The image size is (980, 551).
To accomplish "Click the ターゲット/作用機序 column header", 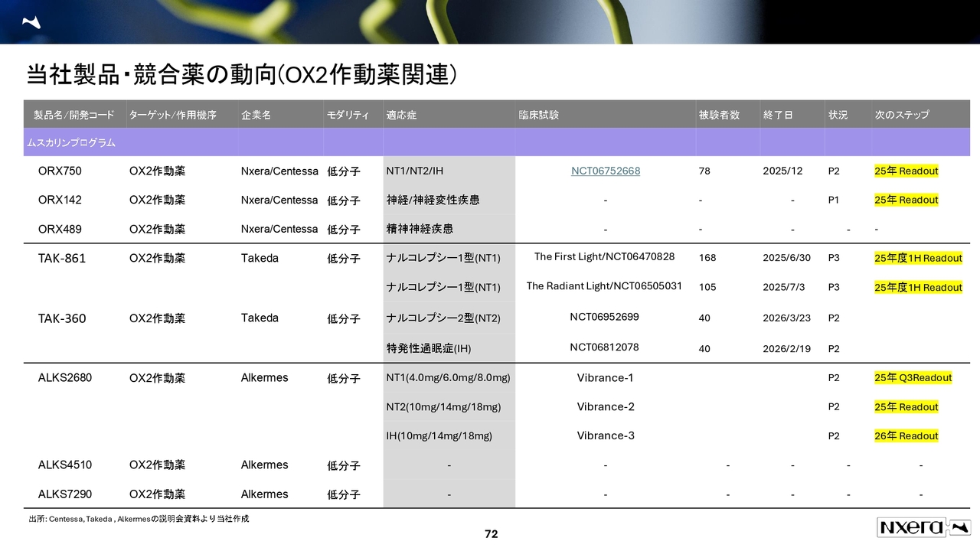I will click(173, 115).
